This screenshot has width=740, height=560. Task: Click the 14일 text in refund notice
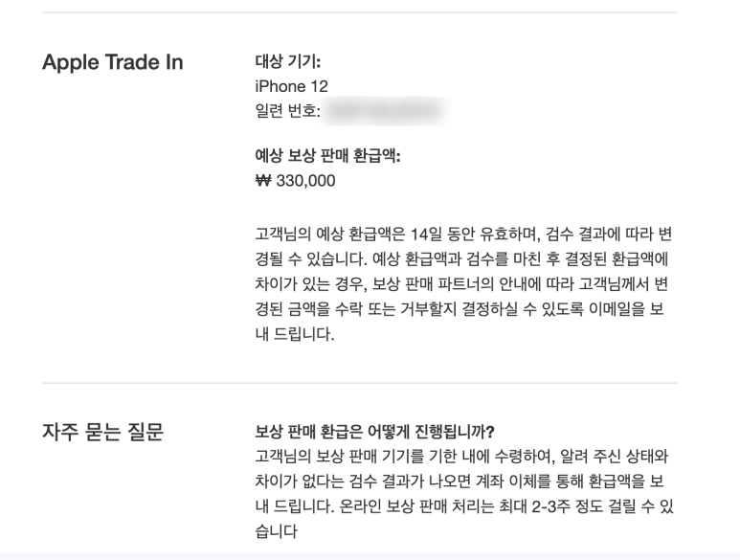(424, 235)
